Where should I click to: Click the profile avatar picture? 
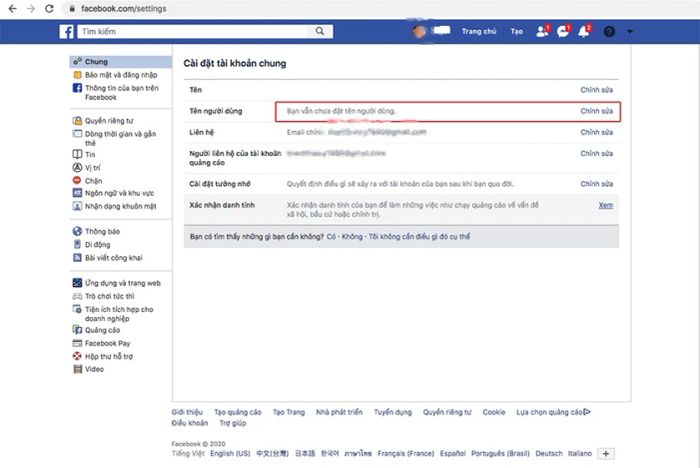420,32
